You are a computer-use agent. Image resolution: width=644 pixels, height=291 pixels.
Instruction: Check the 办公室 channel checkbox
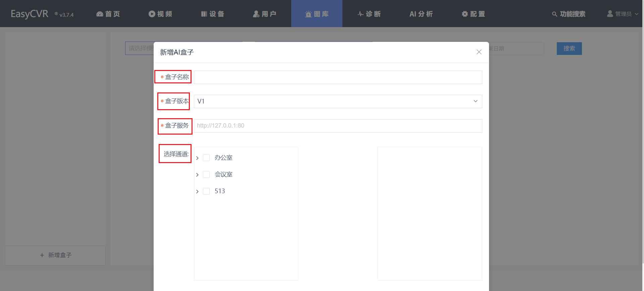206,158
